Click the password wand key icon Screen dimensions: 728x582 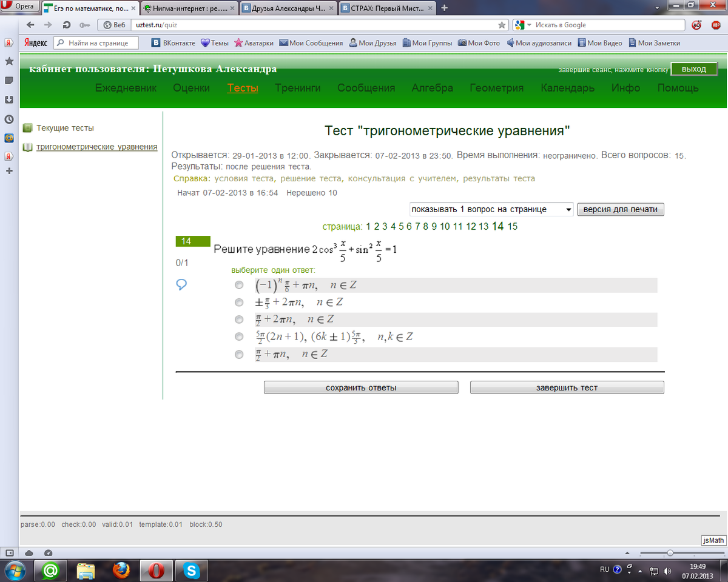[x=85, y=25]
